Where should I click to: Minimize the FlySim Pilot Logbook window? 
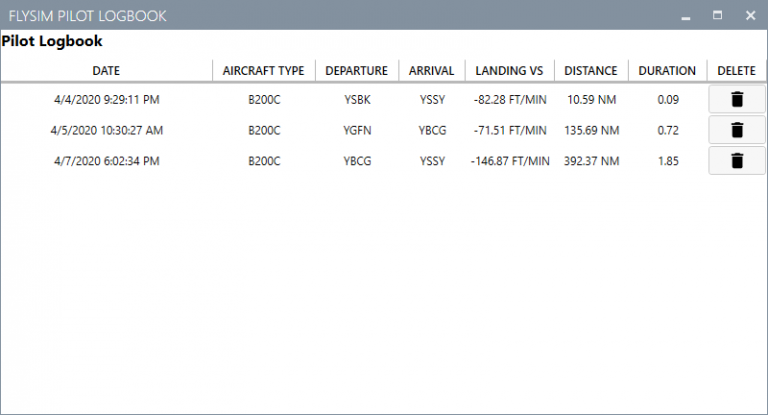686,16
